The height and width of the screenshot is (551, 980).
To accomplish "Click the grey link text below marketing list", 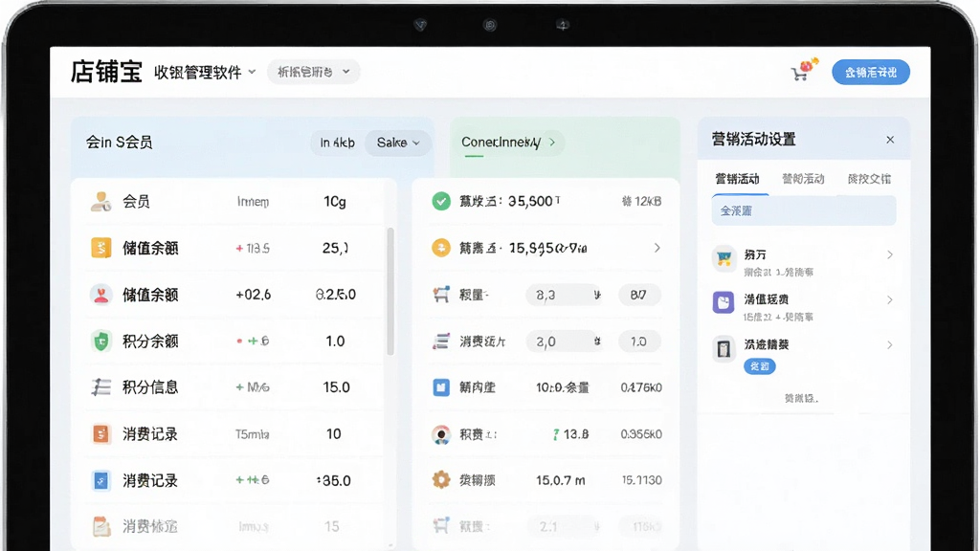I will (801, 399).
